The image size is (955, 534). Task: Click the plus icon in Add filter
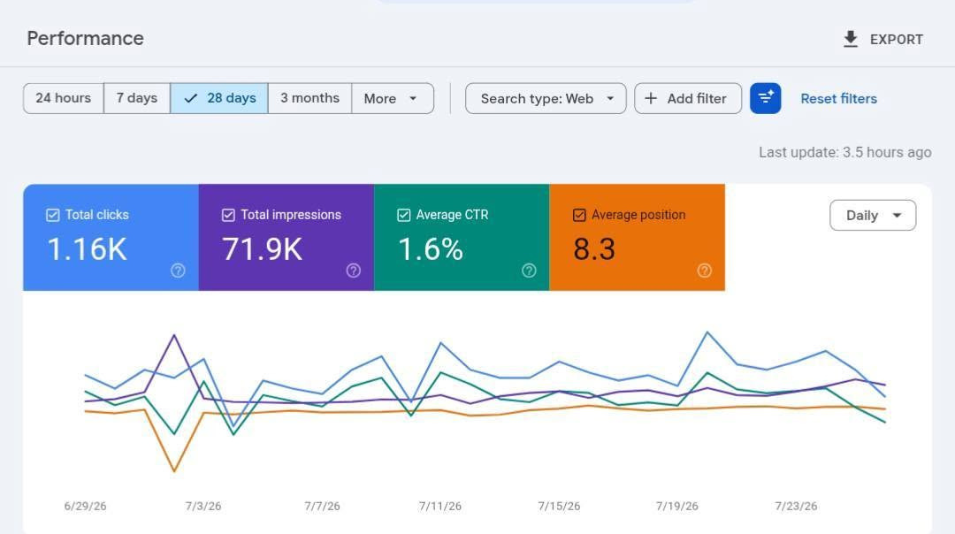click(651, 98)
